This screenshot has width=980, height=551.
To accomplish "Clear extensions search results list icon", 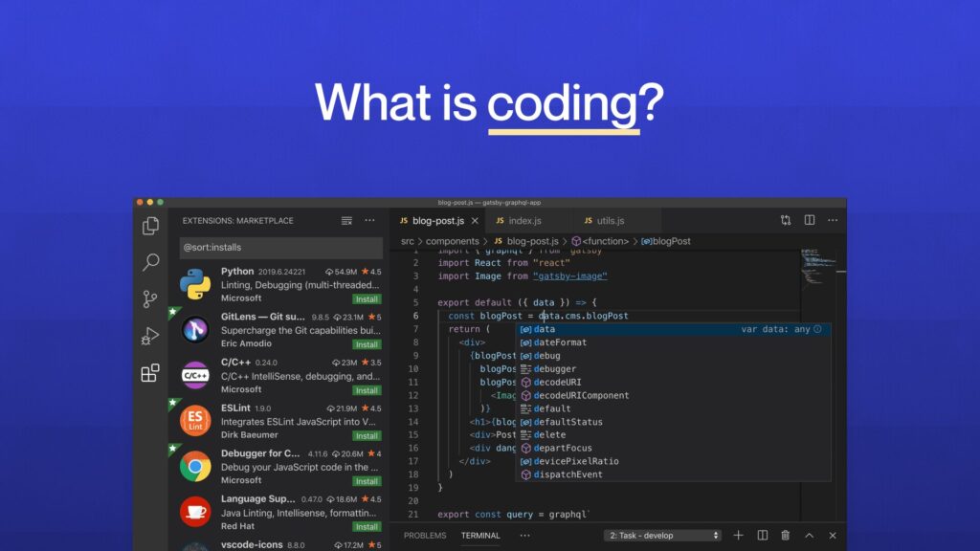I will point(346,221).
